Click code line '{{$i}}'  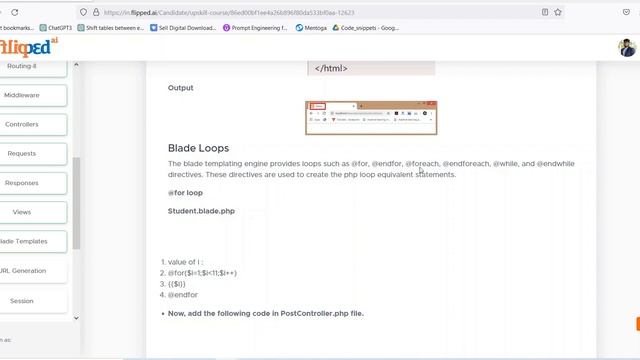[176, 284]
